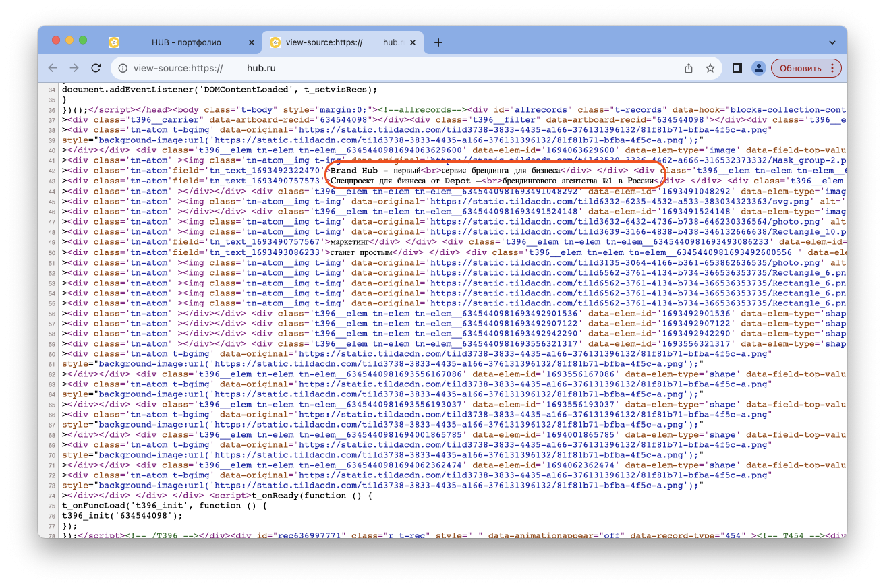
Task: Reload the page with the refresh icon
Action: pyautogui.click(x=96, y=68)
